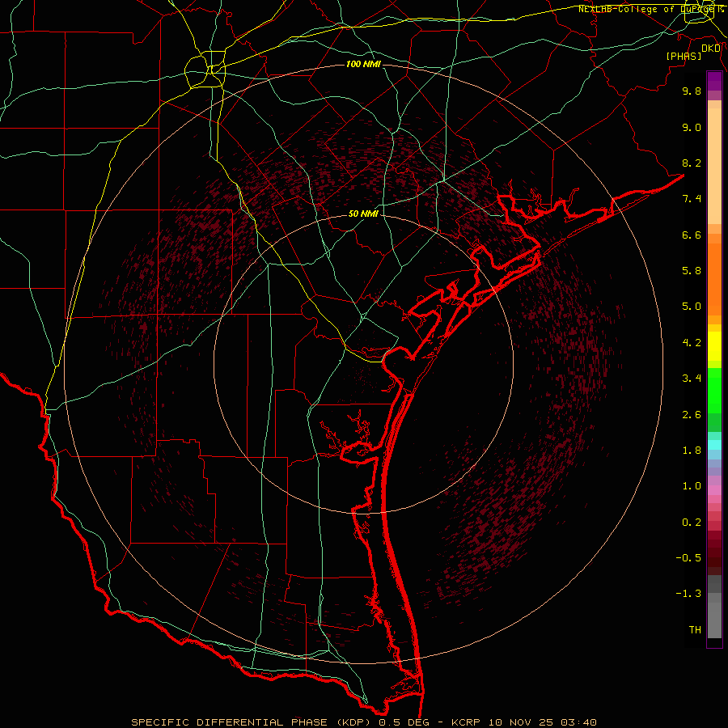Click the purple segment topping the color bar
728x728 pixels.
(x=714, y=81)
